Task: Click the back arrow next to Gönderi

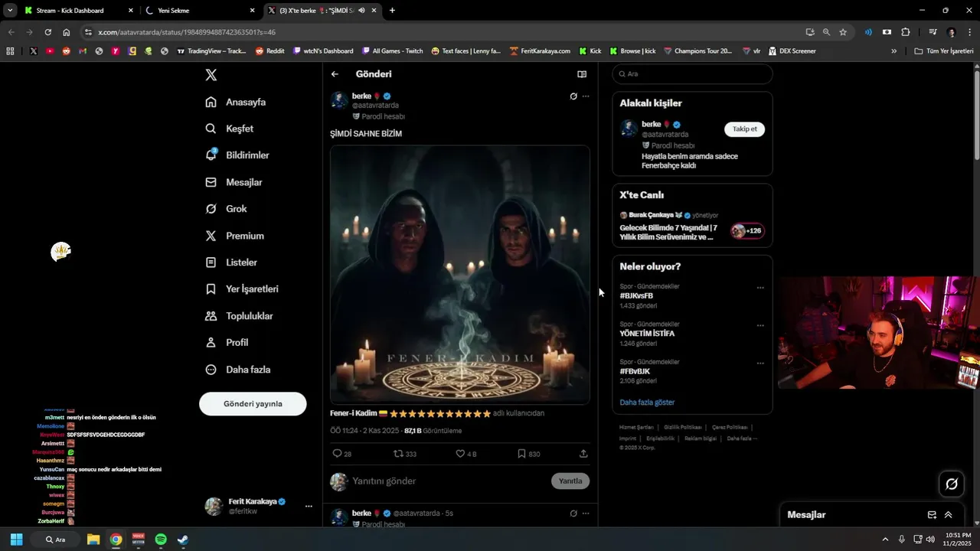Action: pyautogui.click(x=335, y=74)
